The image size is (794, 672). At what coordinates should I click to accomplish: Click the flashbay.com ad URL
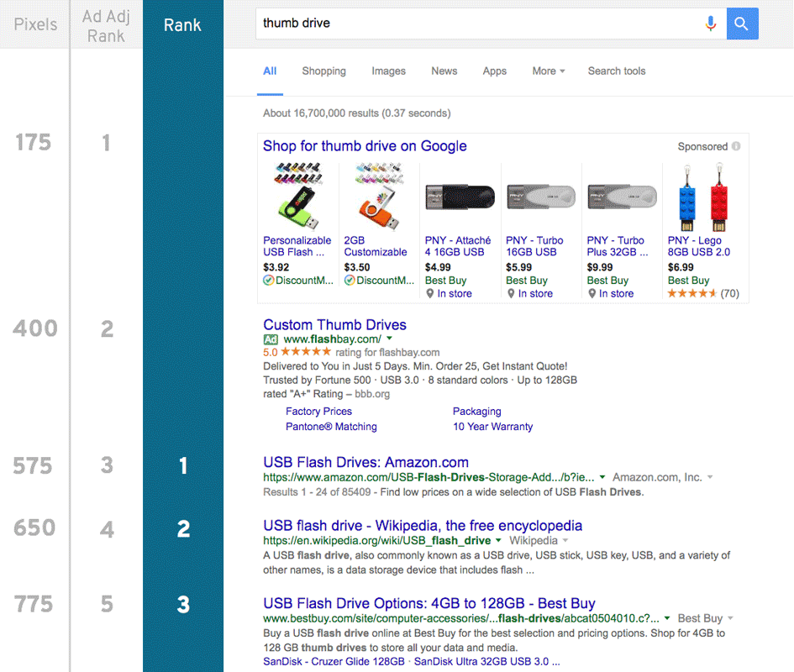point(332,339)
